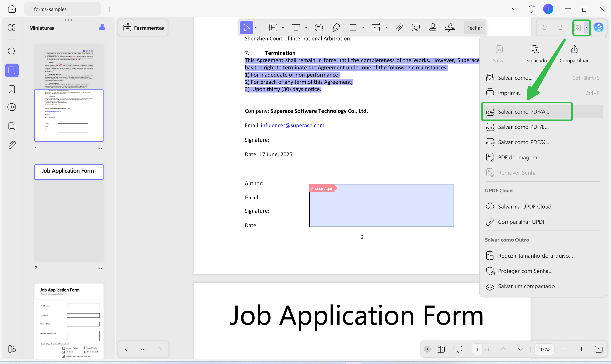Screen dimensions: 611x364
Task: Select the first page thumbnail
Action: 69,93
